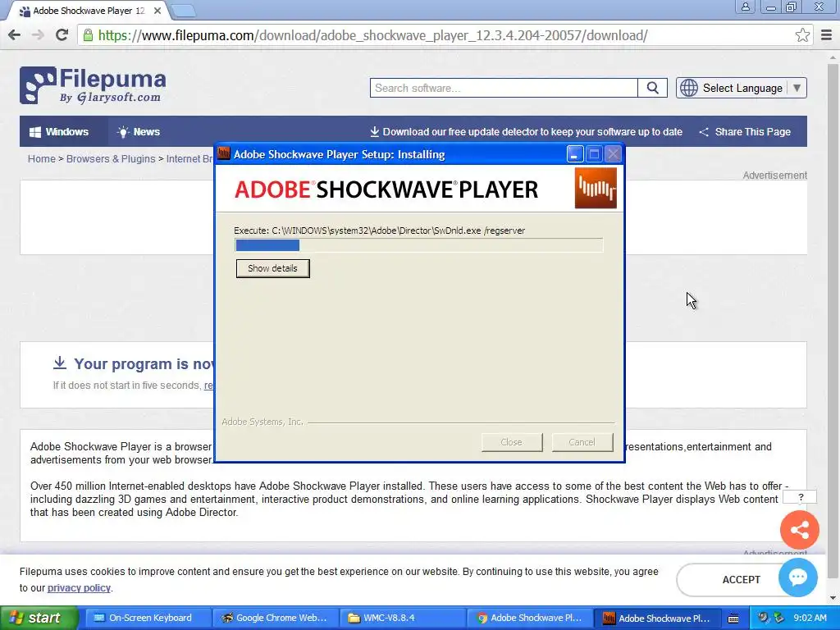Accept the cookie notice
This screenshot has width=840, height=630.
click(x=741, y=580)
